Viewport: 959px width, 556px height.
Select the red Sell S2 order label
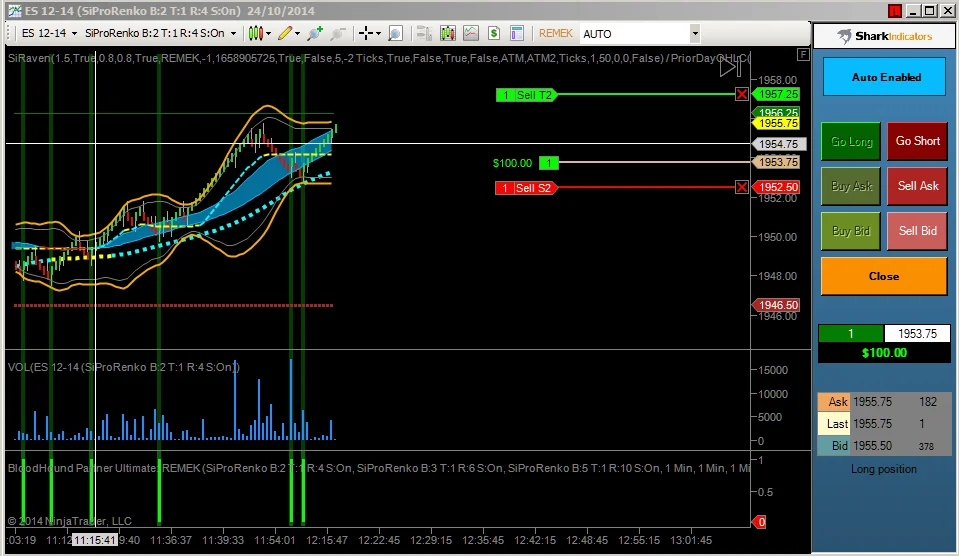526,188
